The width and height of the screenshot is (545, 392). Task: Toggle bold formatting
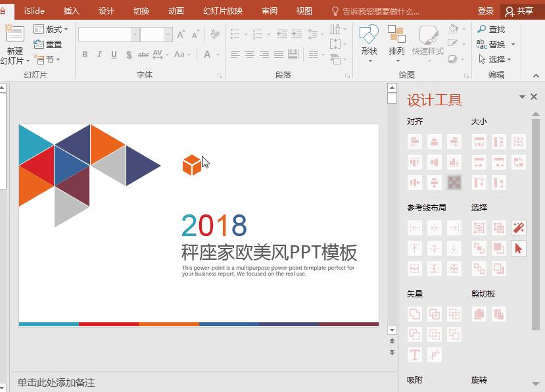84,55
